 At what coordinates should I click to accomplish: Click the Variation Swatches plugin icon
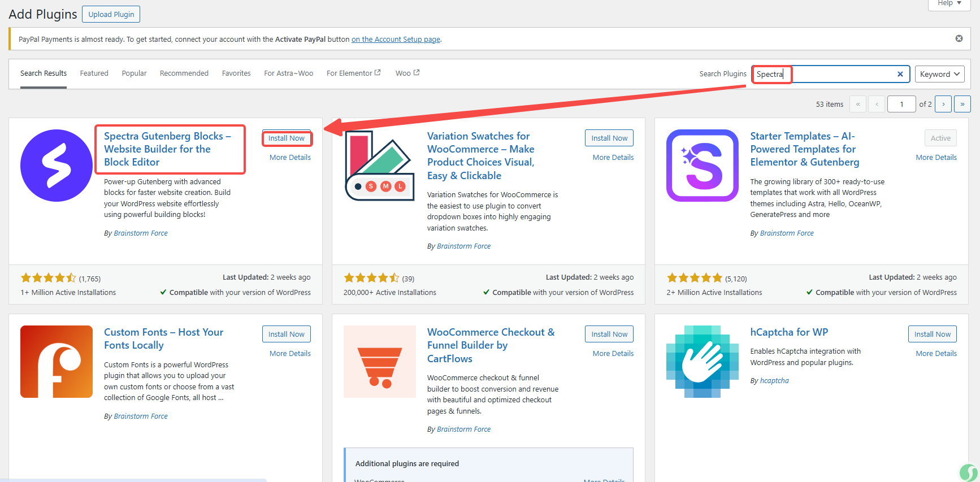click(x=379, y=166)
